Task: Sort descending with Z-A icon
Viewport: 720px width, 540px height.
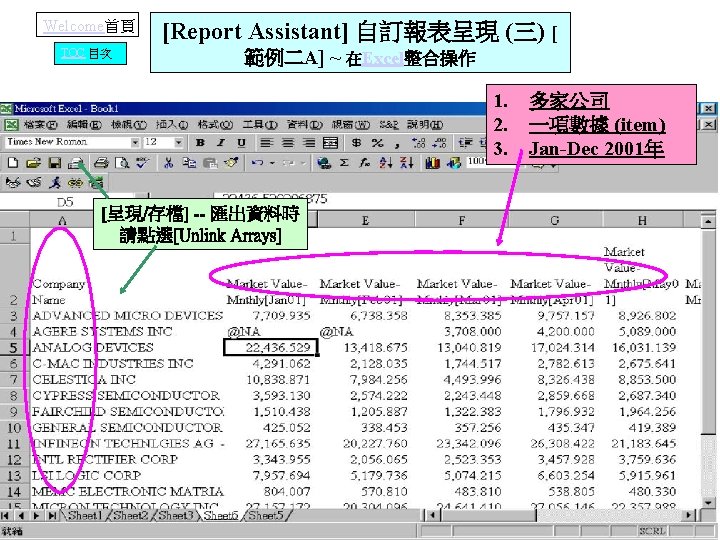Action: click(407, 163)
